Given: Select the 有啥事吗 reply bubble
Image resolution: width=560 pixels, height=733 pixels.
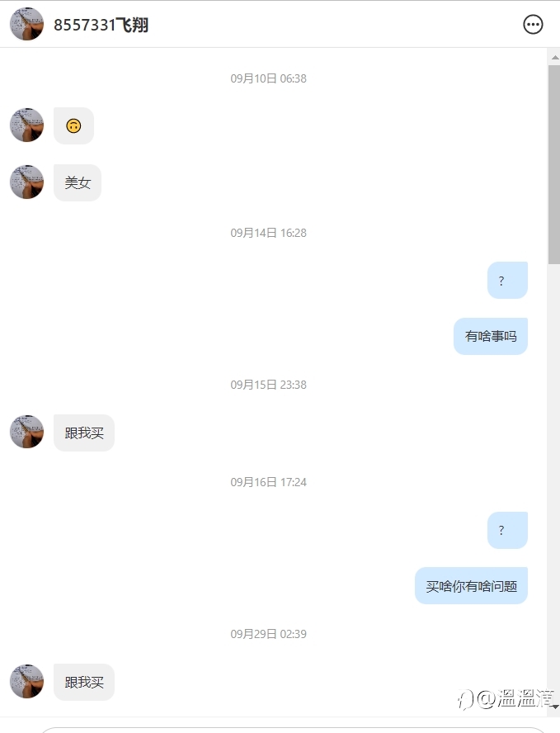Looking at the screenshot, I should point(491,337).
